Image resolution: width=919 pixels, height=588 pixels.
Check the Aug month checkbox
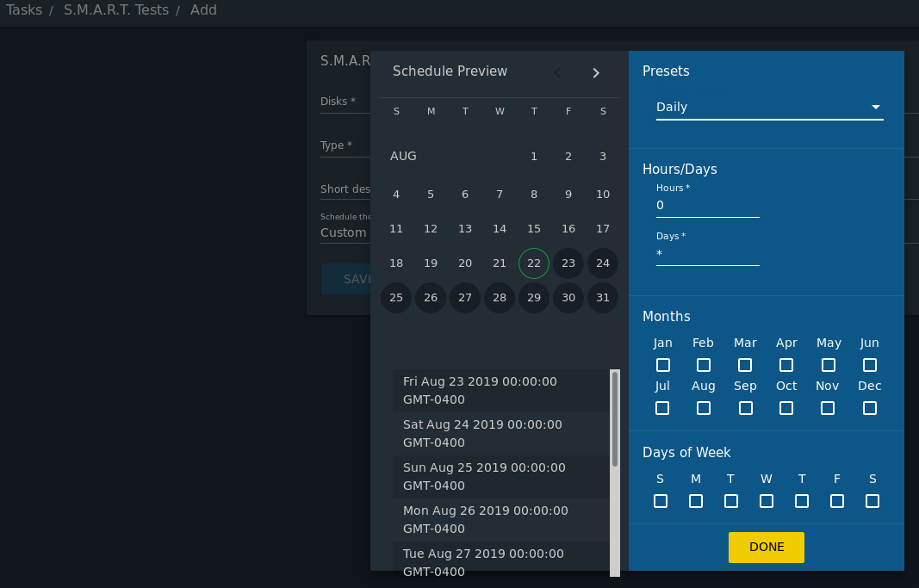click(x=704, y=407)
